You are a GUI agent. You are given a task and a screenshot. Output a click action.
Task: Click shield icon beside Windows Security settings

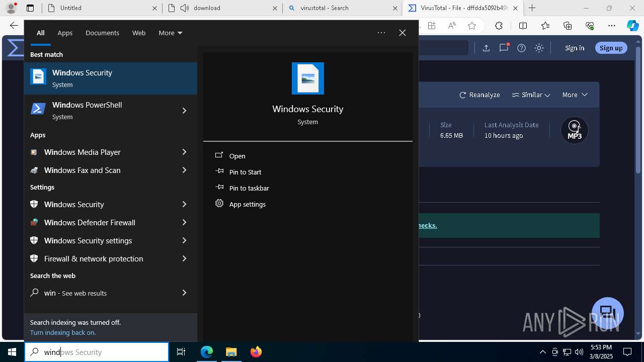(x=34, y=240)
